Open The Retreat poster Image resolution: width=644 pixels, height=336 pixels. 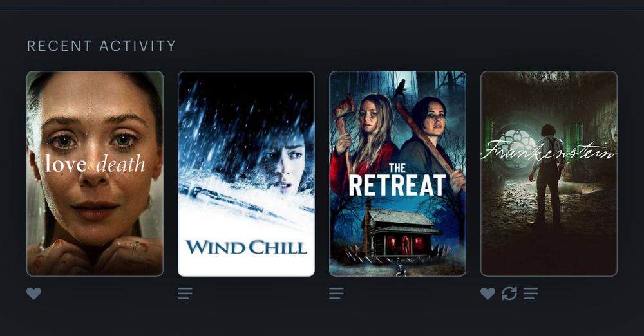pos(397,174)
